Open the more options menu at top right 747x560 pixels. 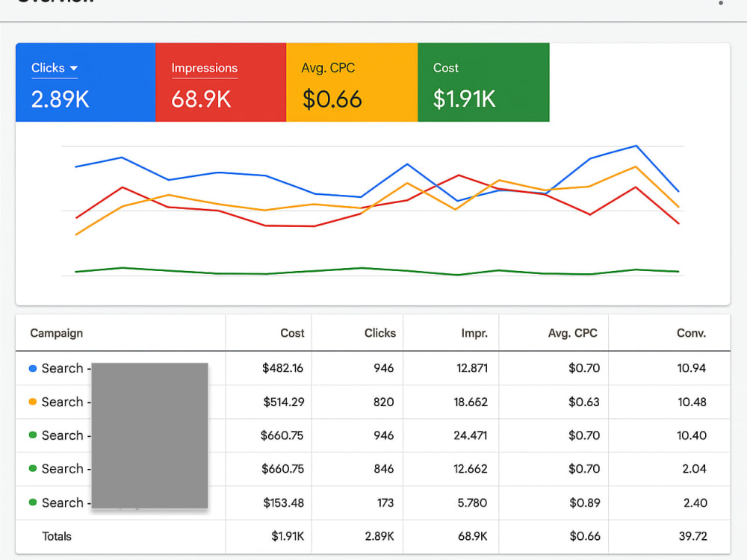(x=721, y=3)
